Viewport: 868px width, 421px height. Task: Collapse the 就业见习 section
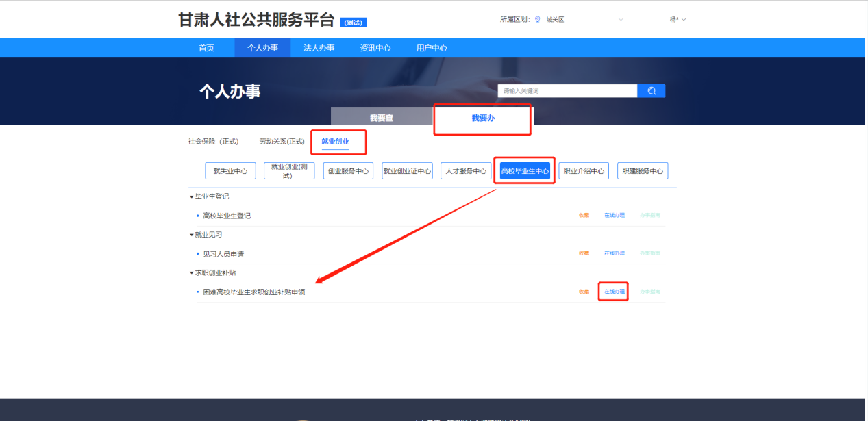coord(193,235)
